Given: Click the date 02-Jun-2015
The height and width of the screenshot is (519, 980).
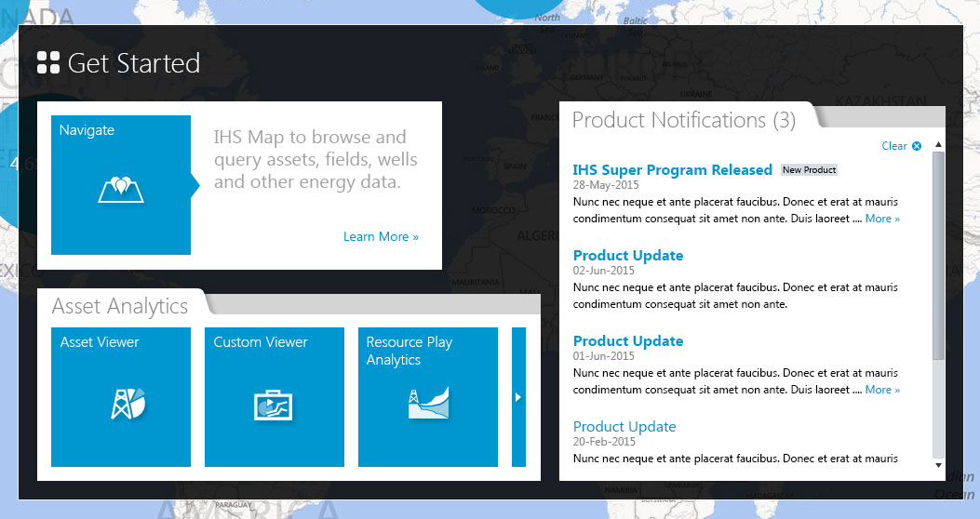Looking at the screenshot, I should [604, 271].
